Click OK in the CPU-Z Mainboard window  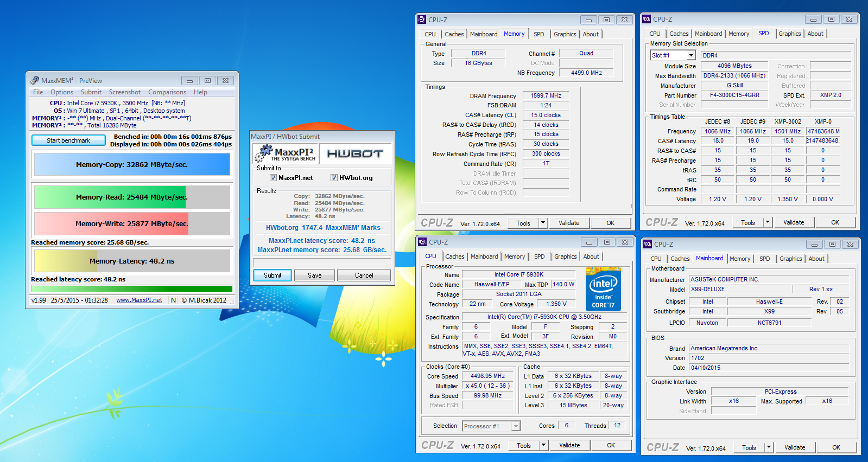tap(836, 447)
